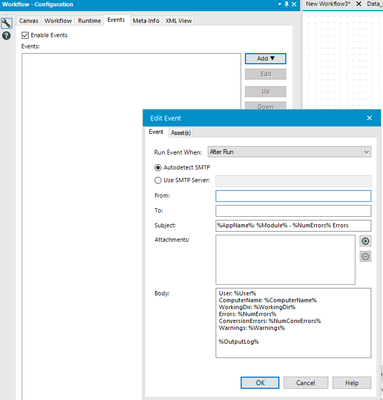Screen dimensions: 383x400
Task: Pin the Configuration panel
Action: pyautogui.click(x=286, y=4)
